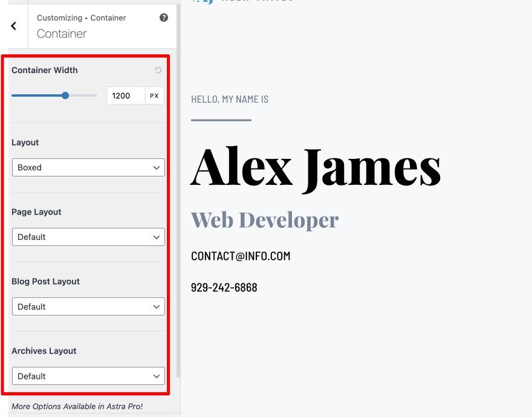The width and height of the screenshot is (532, 417).
Task: Open the help tooltip for Container
Action: 163,18
